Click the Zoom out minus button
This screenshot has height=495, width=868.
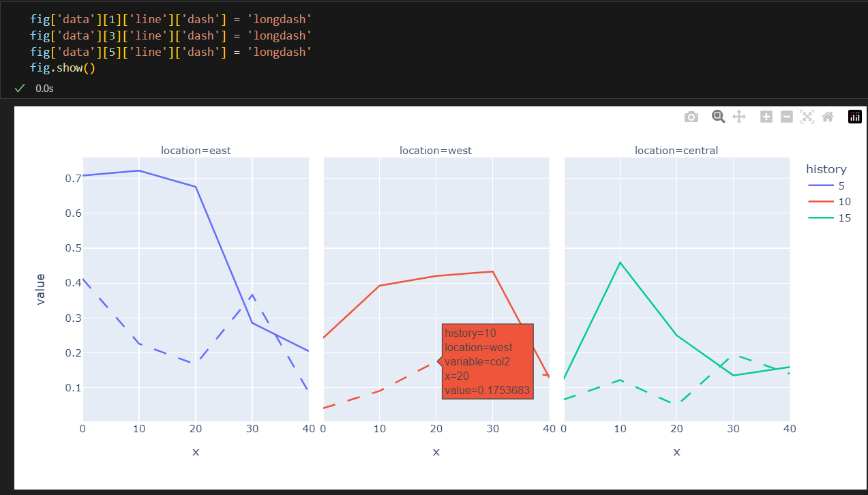786,117
